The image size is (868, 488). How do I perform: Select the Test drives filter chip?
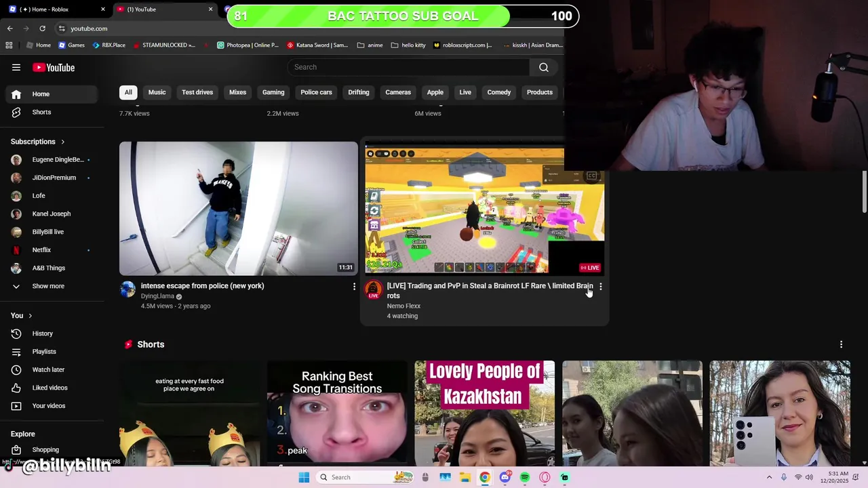(197, 92)
